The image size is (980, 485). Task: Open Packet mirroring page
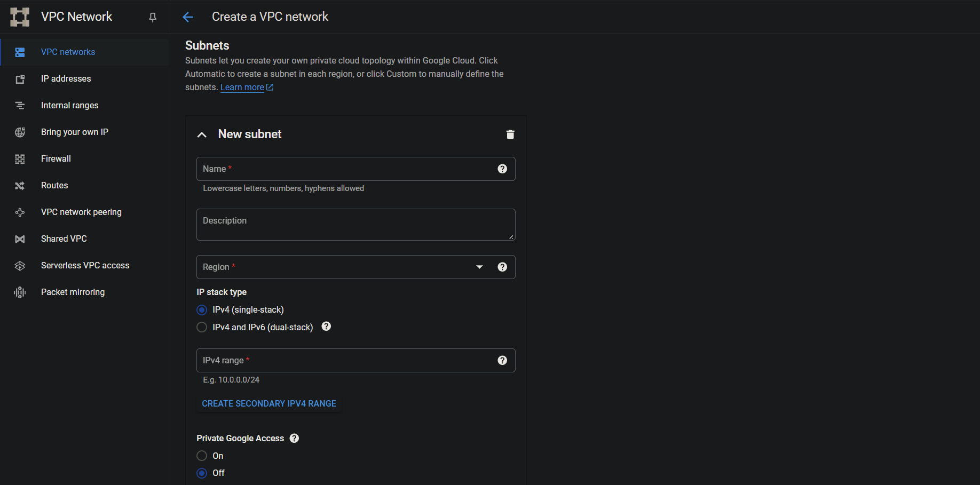84,292
